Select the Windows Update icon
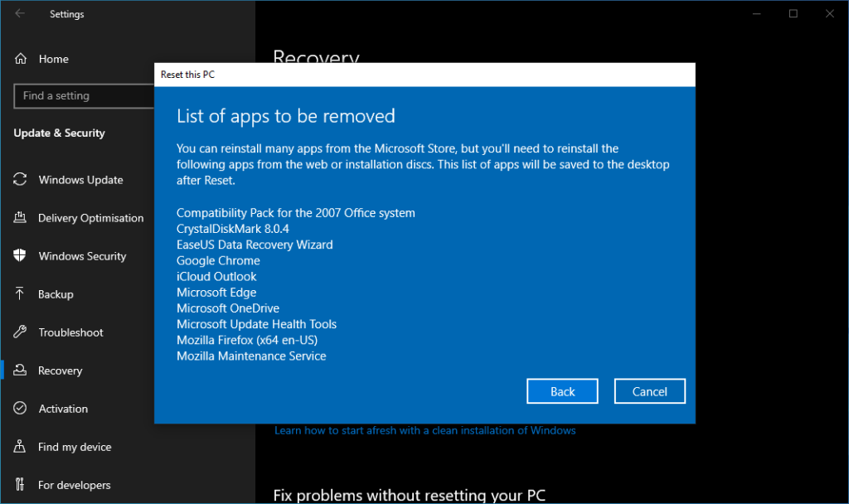The image size is (849, 504). [x=21, y=179]
